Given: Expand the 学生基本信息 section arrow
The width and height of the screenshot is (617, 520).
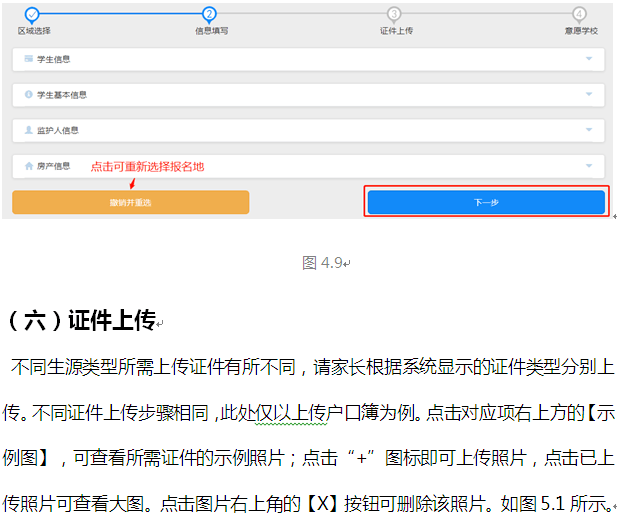Looking at the screenshot, I should pyautogui.click(x=589, y=94).
